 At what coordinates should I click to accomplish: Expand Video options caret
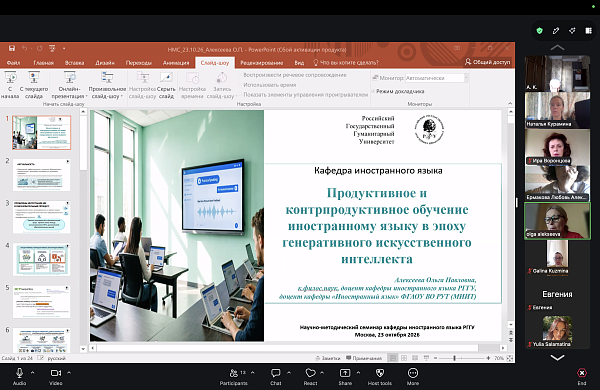[69, 372]
